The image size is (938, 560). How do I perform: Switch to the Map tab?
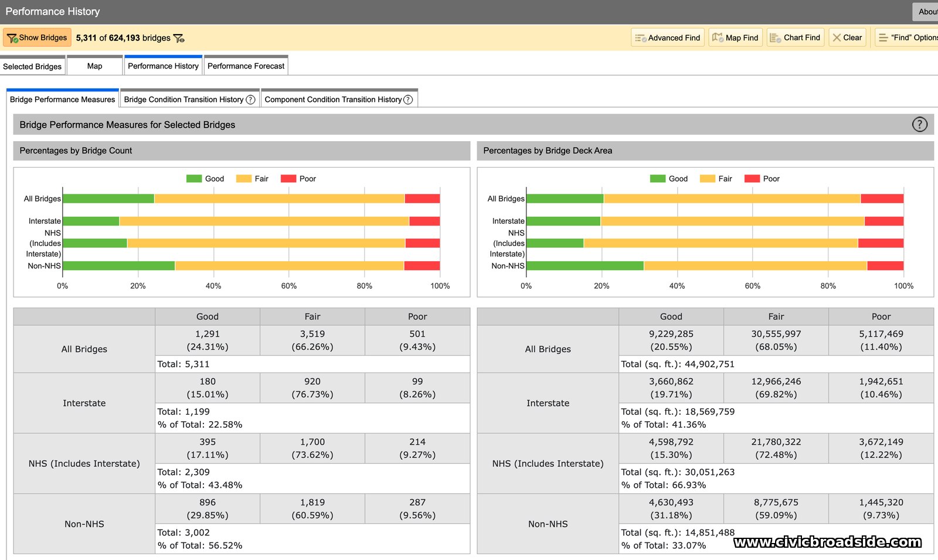point(95,66)
